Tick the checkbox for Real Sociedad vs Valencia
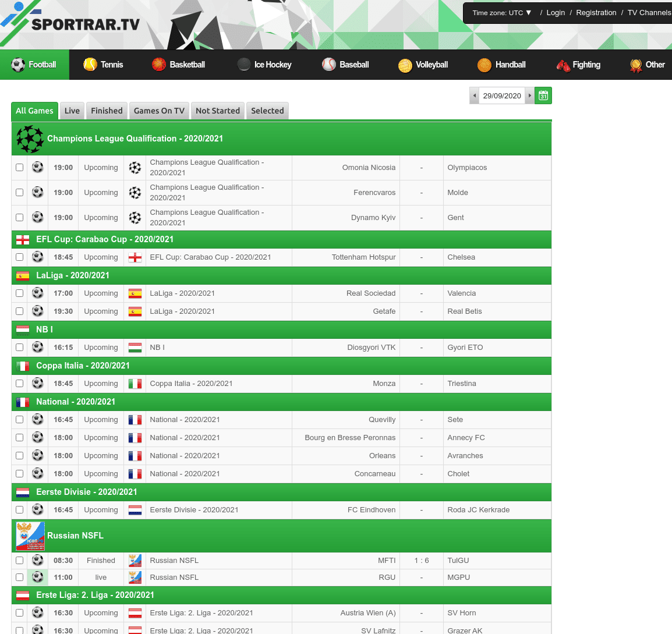Screen dimensions: 672x634 tap(19, 293)
